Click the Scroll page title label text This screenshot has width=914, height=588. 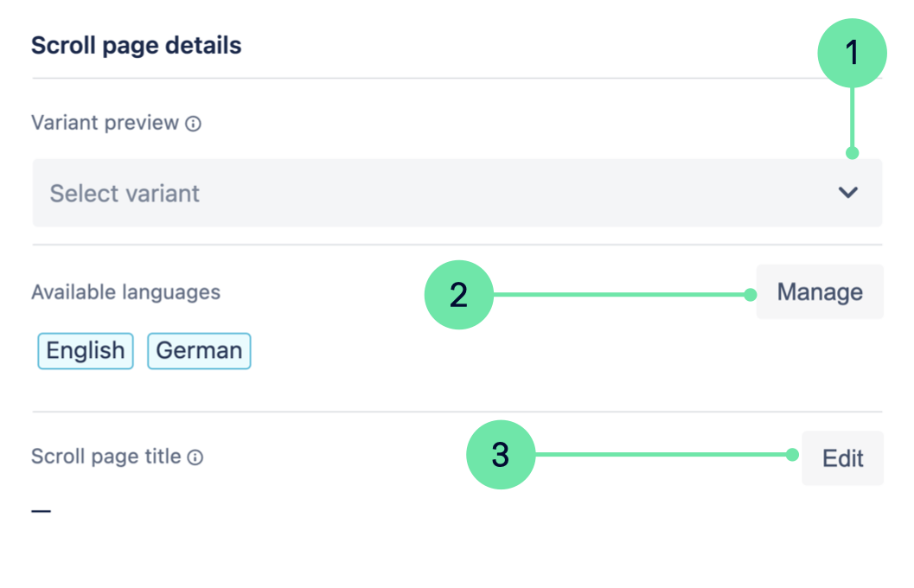(105, 457)
